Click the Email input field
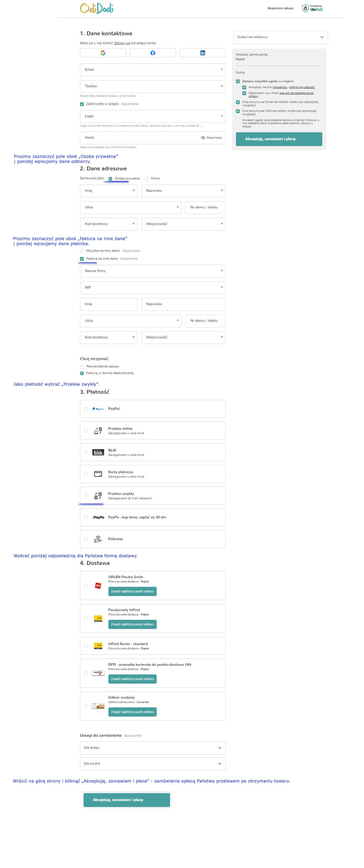 tap(153, 70)
